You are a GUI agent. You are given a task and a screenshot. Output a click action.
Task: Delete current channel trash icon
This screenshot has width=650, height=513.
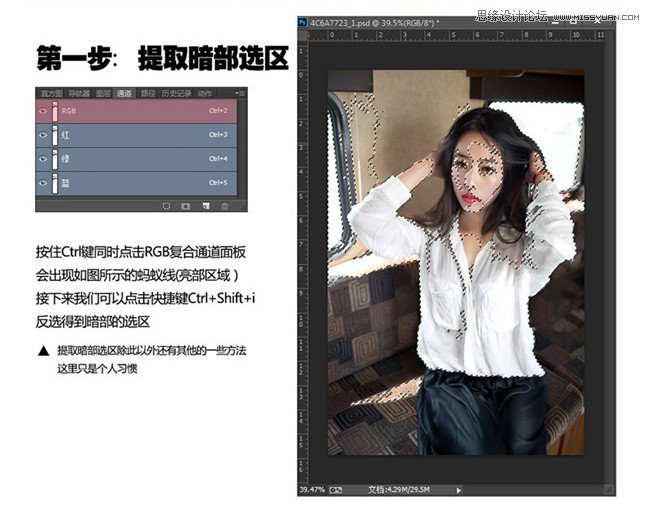(x=224, y=206)
